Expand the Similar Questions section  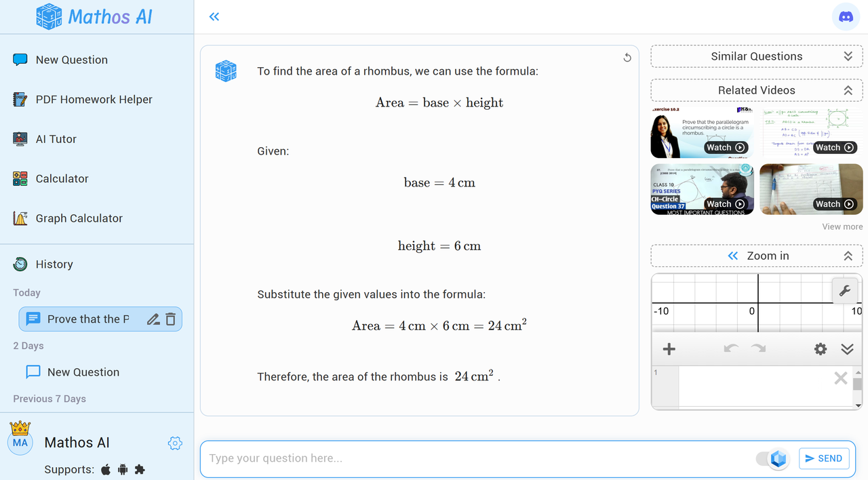[848, 56]
